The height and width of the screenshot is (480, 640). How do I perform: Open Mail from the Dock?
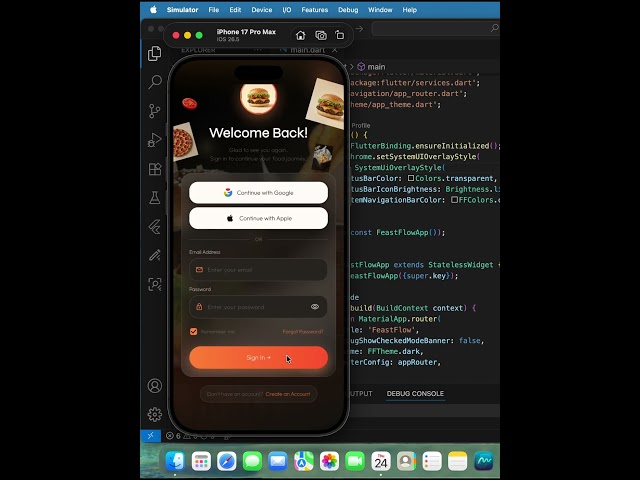[x=278, y=462]
